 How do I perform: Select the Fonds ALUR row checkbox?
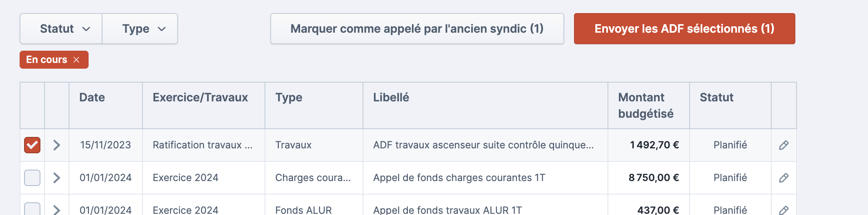tap(32, 209)
